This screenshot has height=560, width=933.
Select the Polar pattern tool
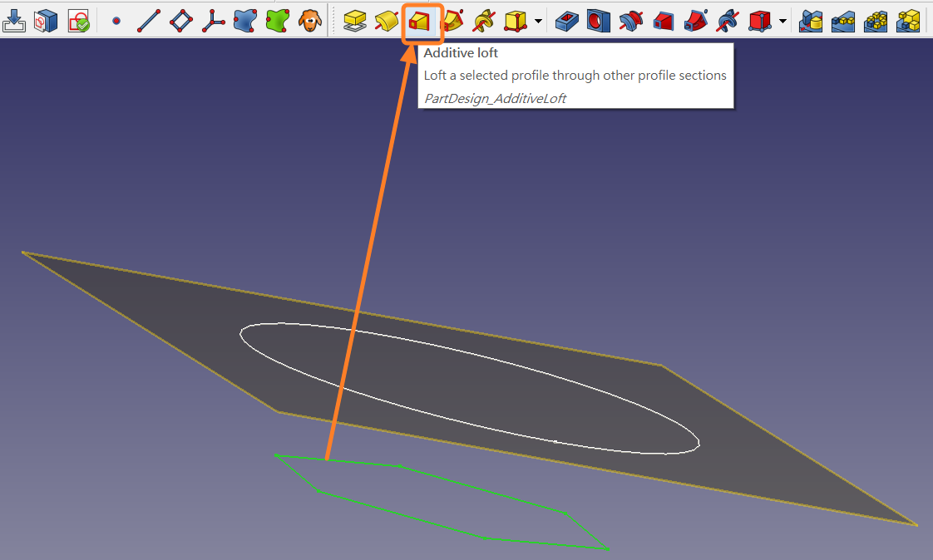(876, 22)
